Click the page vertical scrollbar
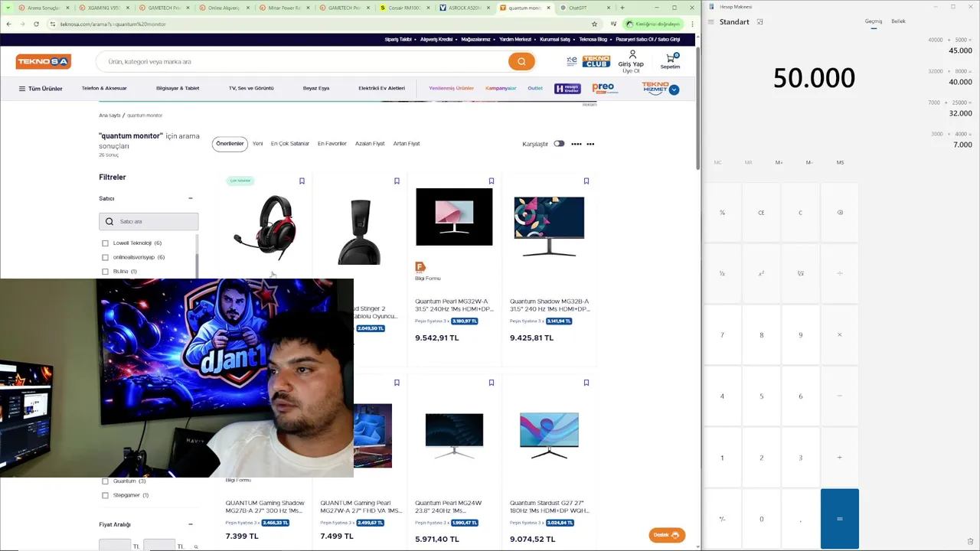This screenshot has width=980, height=551. 697,109
